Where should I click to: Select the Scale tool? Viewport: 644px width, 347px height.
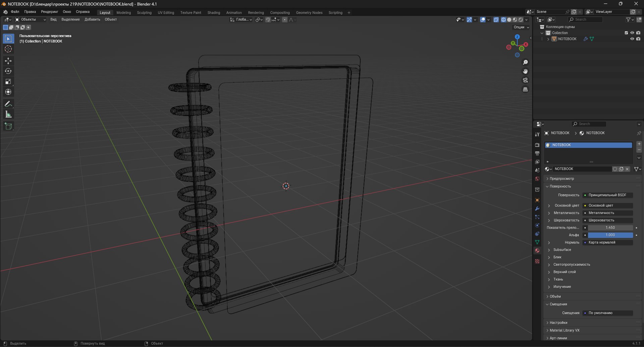(8, 82)
